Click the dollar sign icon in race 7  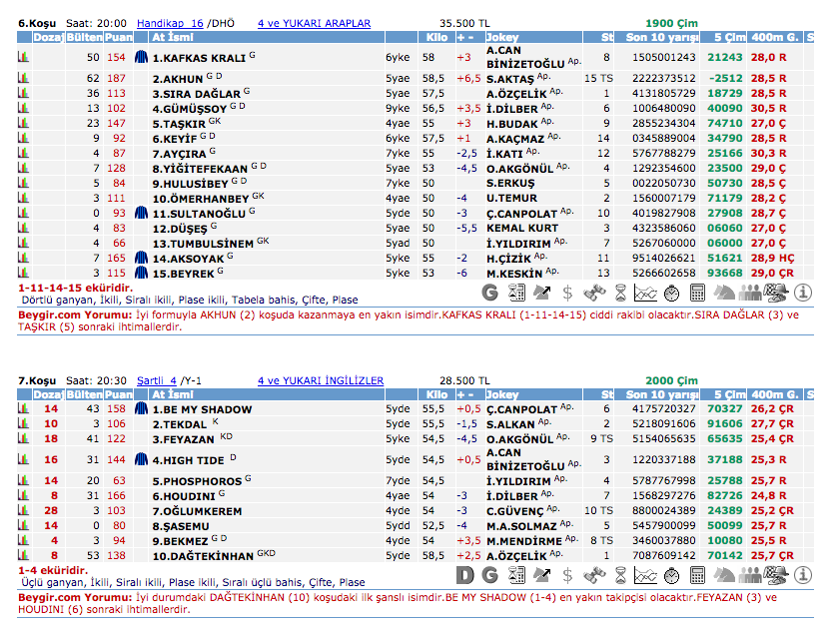point(567,575)
